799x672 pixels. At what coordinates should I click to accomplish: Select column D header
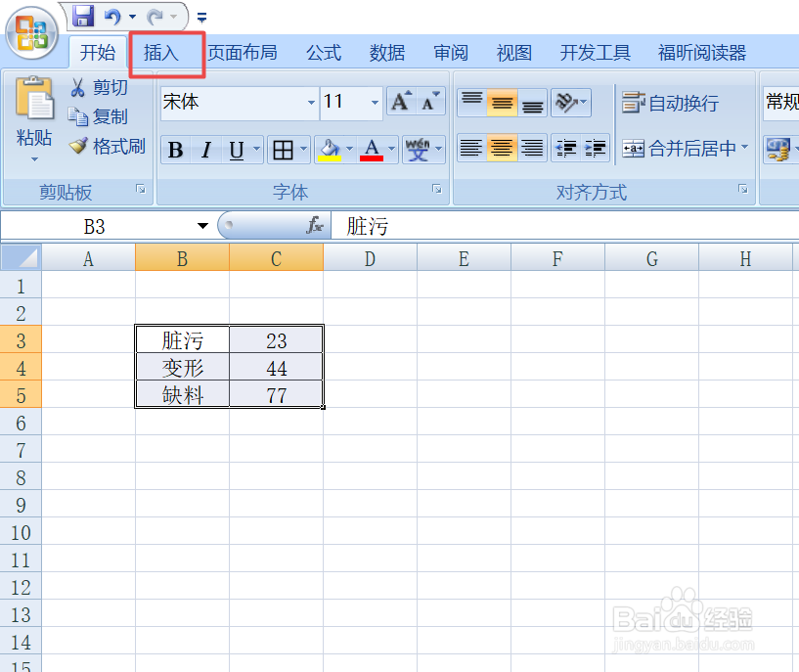(x=370, y=258)
